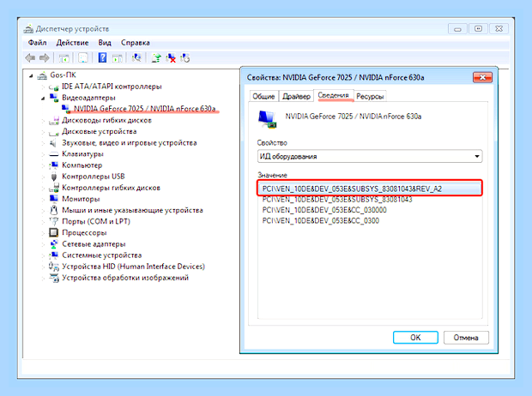Expand the Системные устройства node
Viewport: 532px width, 396px height.
click(x=43, y=255)
